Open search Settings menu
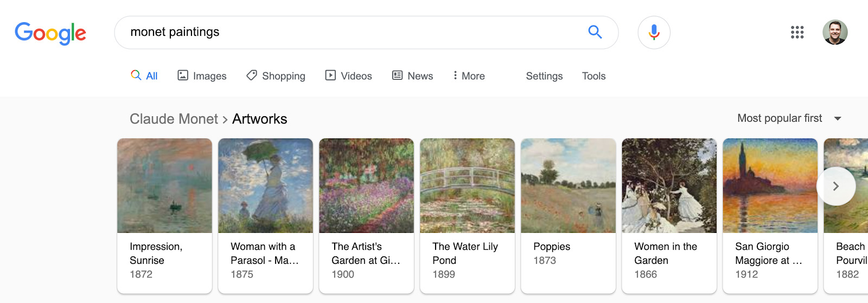 click(544, 76)
